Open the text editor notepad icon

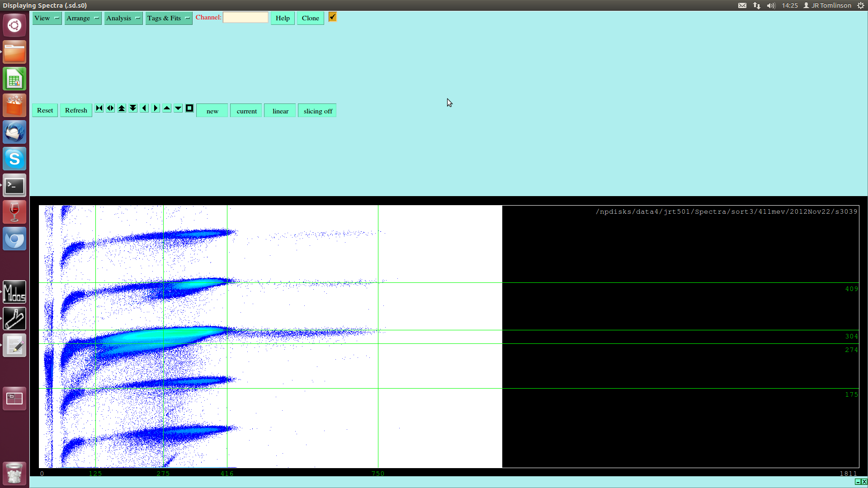[14, 345]
